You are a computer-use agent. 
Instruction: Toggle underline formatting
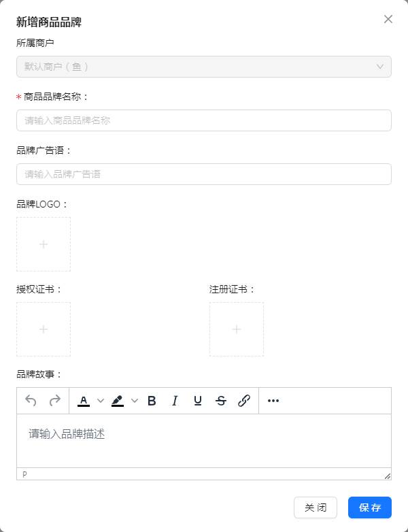pyautogui.click(x=198, y=401)
